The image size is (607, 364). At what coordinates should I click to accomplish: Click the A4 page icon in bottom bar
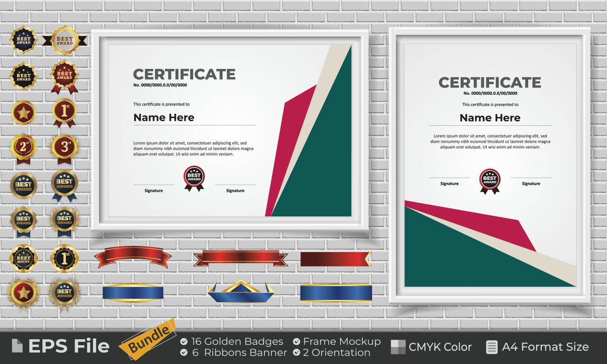(x=492, y=347)
